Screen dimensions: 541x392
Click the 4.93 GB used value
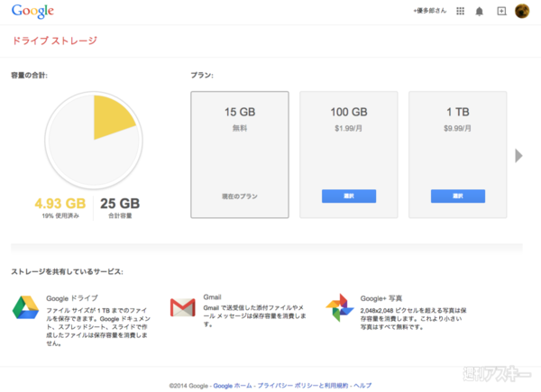coord(60,204)
